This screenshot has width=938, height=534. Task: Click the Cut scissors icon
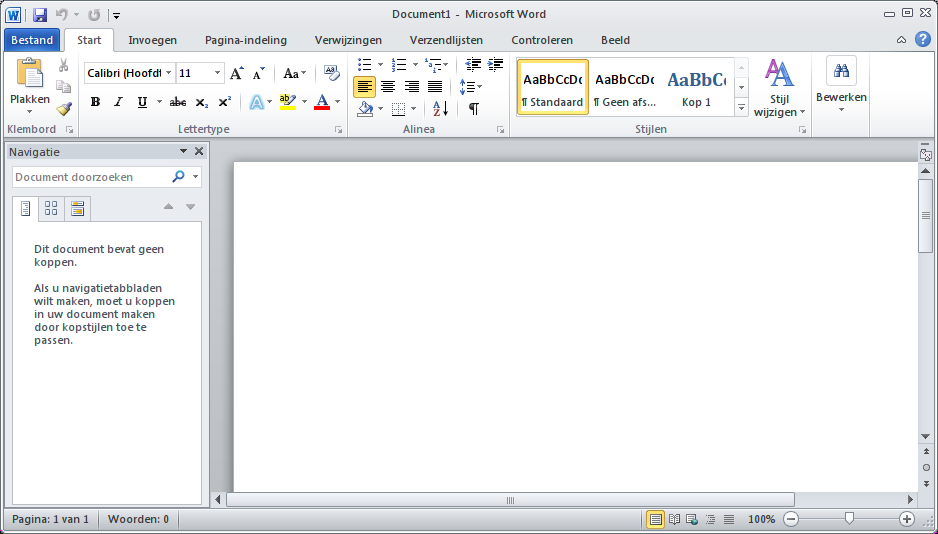63,65
